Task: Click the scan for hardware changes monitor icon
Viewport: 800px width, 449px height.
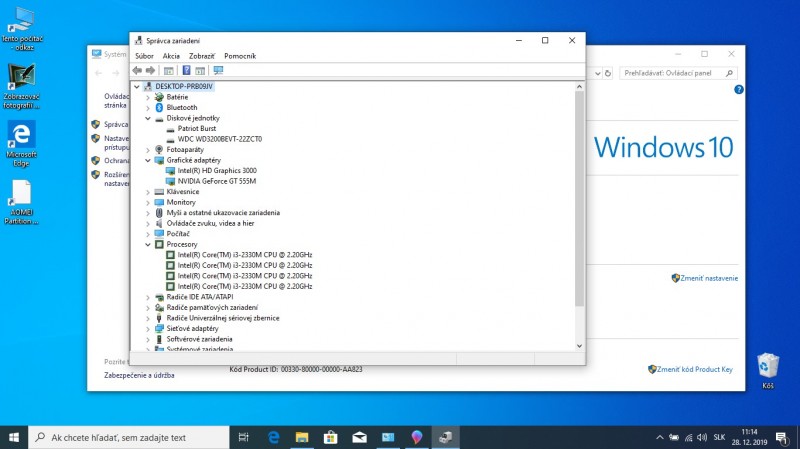Action: [x=218, y=71]
